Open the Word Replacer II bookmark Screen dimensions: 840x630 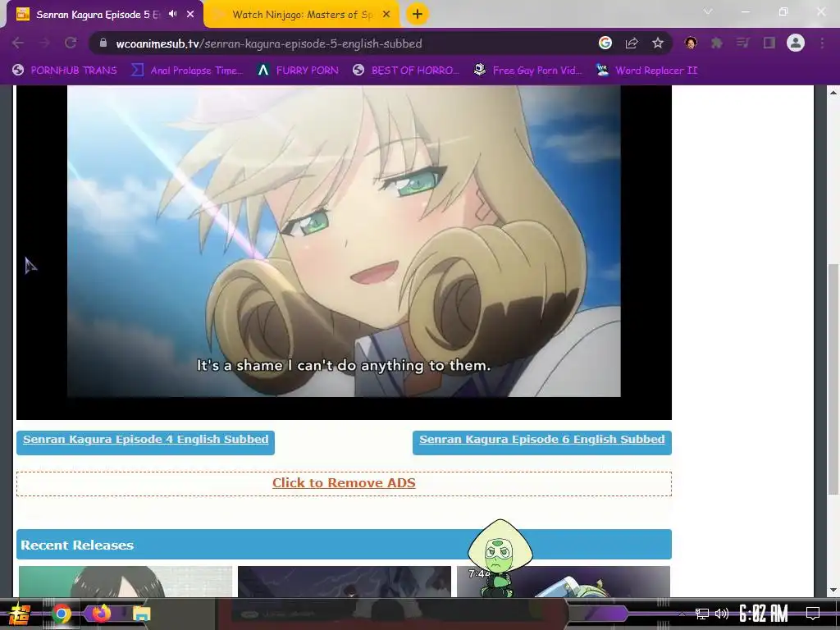click(647, 71)
